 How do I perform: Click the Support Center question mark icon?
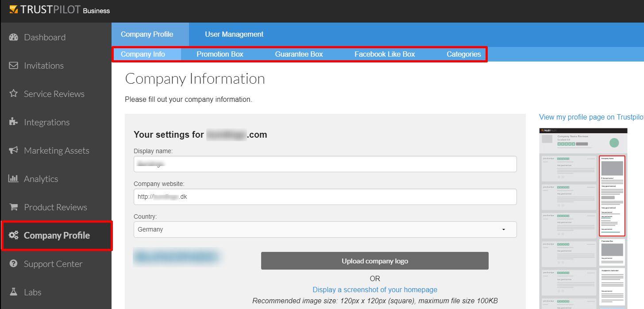click(14, 264)
